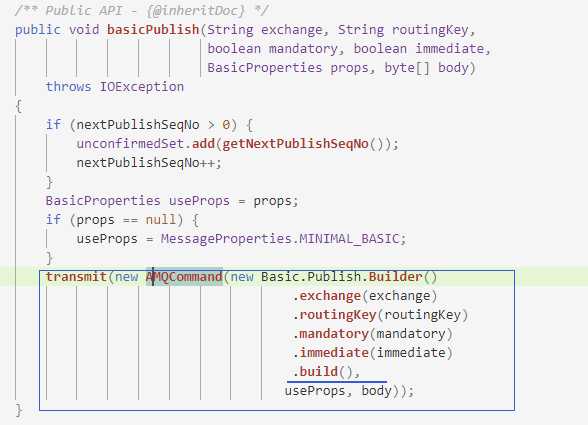Click the 'useProps' variable declaration
This screenshot has height=425, width=588.
click(x=199, y=201)
